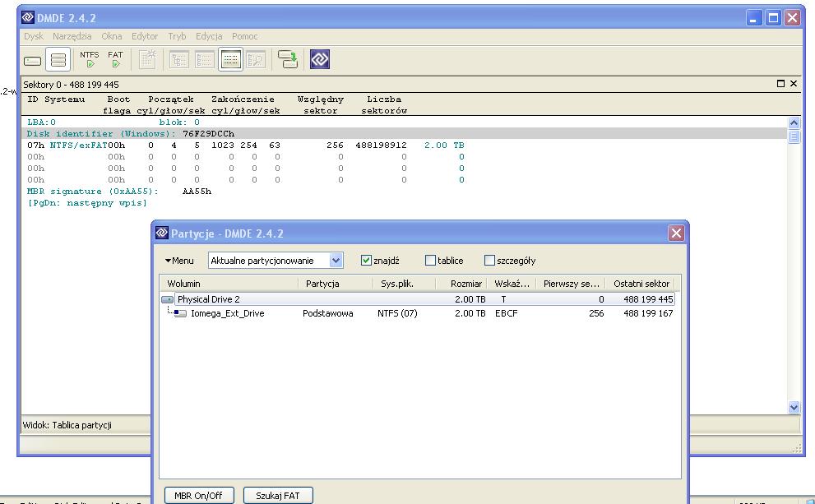Click the Sektory 0 - 488 199 445 title
Screen dimensions: 815x504
[71, 84]
